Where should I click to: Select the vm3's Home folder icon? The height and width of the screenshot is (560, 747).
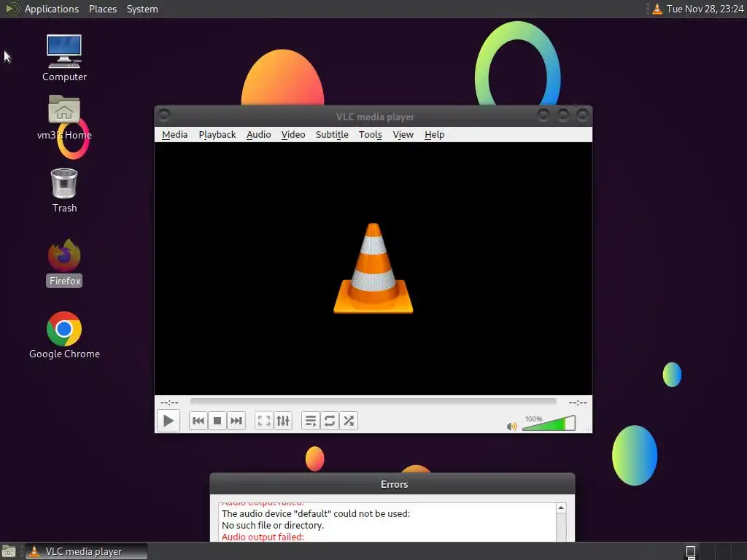[64, 117]
